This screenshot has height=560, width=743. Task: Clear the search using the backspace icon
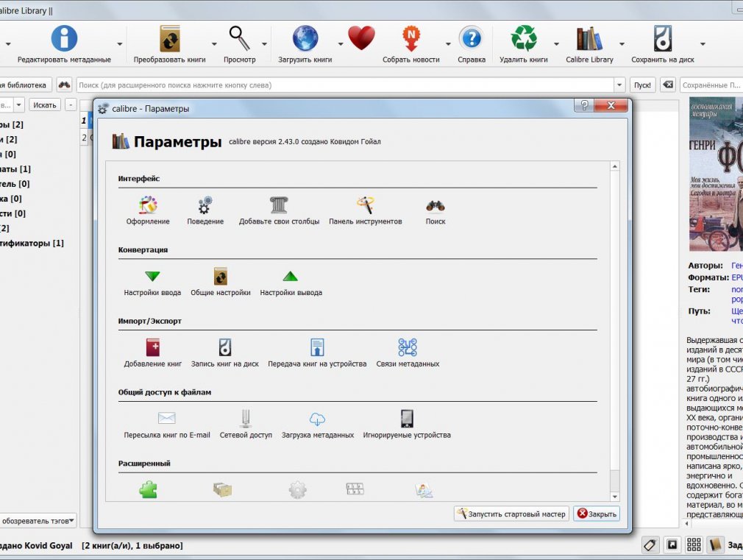[x=668, y=85]
